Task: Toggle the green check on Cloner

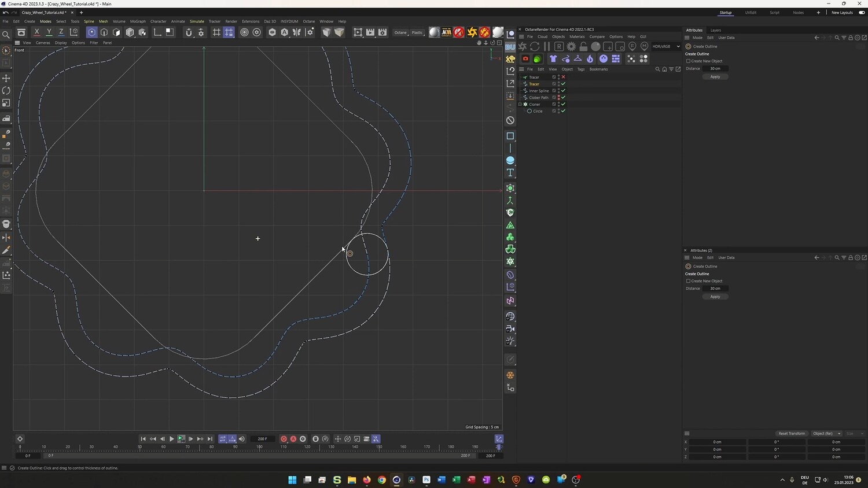Action: [x=563, y=104]
